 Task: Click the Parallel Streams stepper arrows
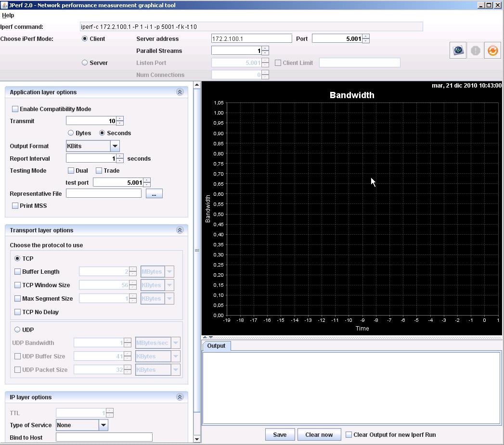click(x=265, y=51)
